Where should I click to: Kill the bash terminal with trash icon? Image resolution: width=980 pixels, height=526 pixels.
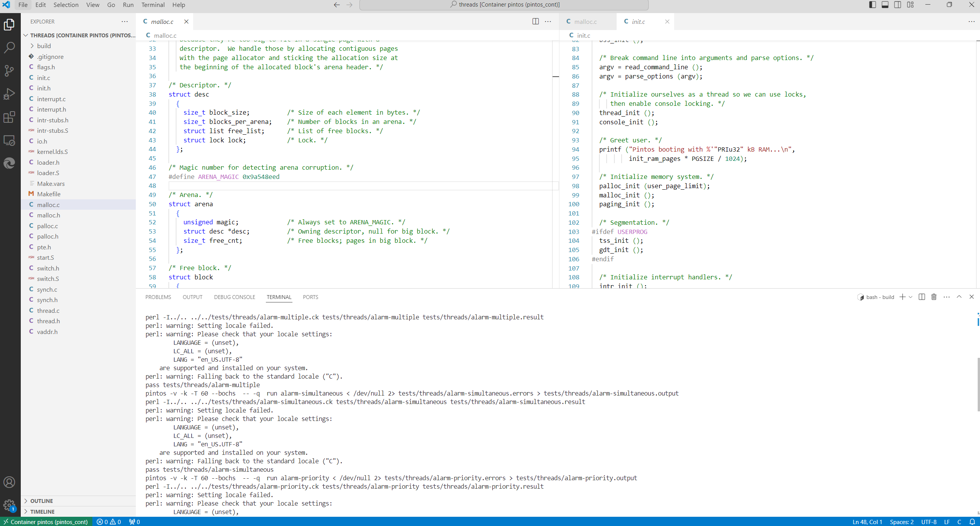(934, 297)
